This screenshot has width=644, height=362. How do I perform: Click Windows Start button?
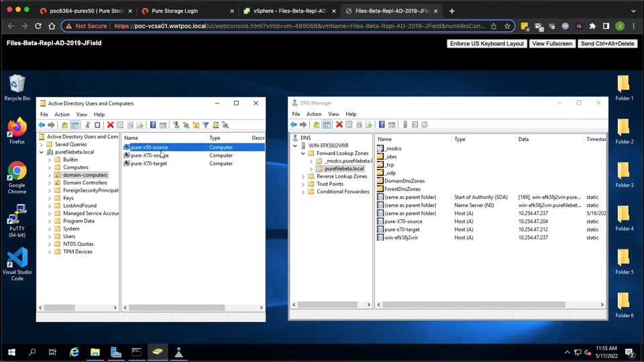[11, 352]
